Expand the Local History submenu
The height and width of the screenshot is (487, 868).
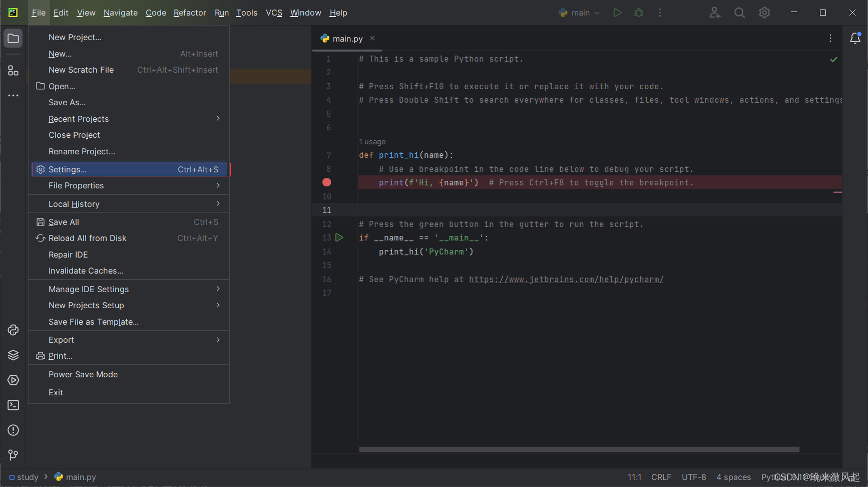click(129, 204)
